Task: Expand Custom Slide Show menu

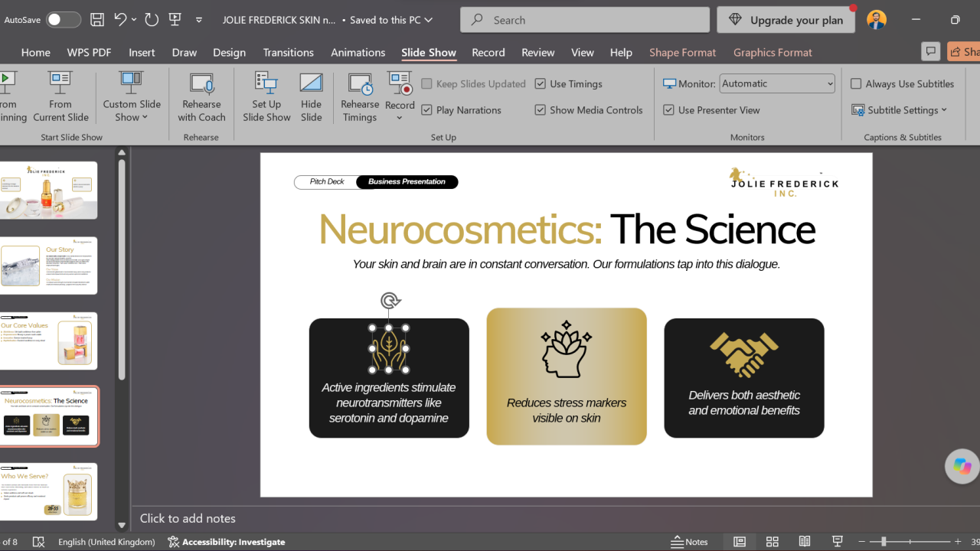Action: pos(132,96)
